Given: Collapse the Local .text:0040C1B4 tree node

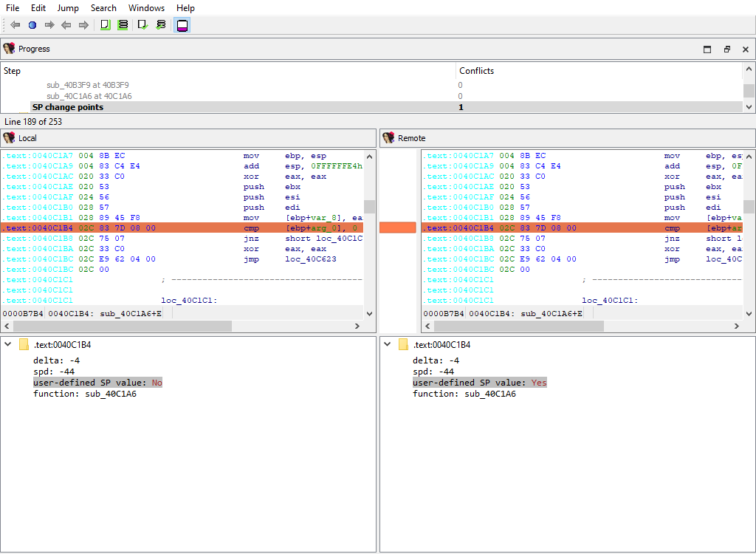Looking at the screenshot, I should click(x=7, y=345).
